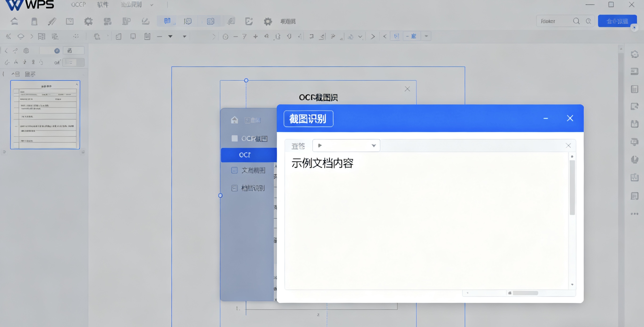Screen dimensions: 644x327
Task: Toggle the checkbox beside OCR截图 in the panel
Action: 235,138
